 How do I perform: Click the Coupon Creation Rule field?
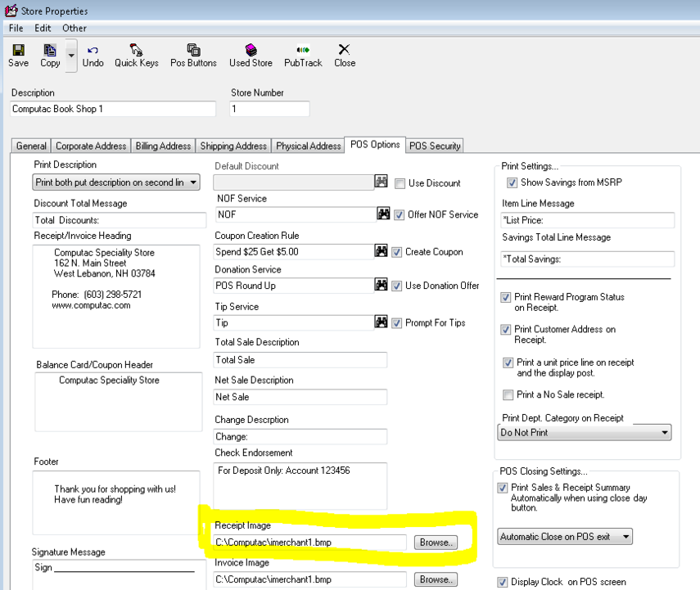pos(294,252)
